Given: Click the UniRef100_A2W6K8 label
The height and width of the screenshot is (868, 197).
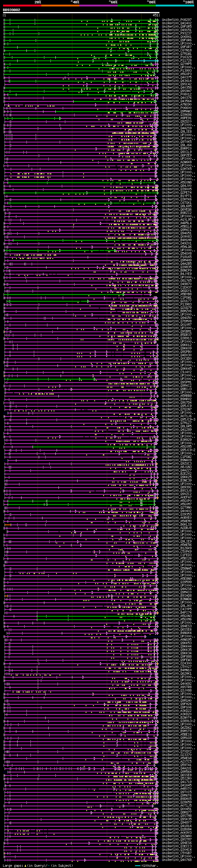Looking at the screenshot, I should tap(177, 162).
